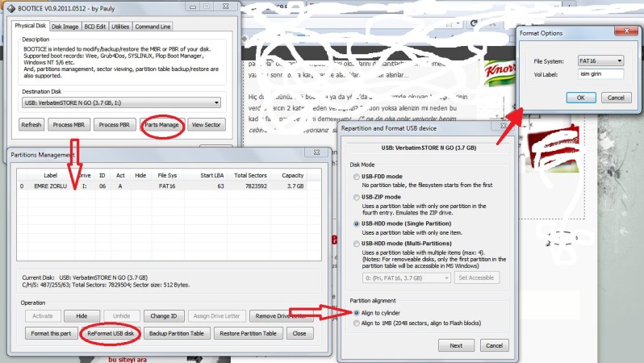Select USB-HDD mode (Multi-Partitions)
Screen dimensions: 644x363
point(357,244)
